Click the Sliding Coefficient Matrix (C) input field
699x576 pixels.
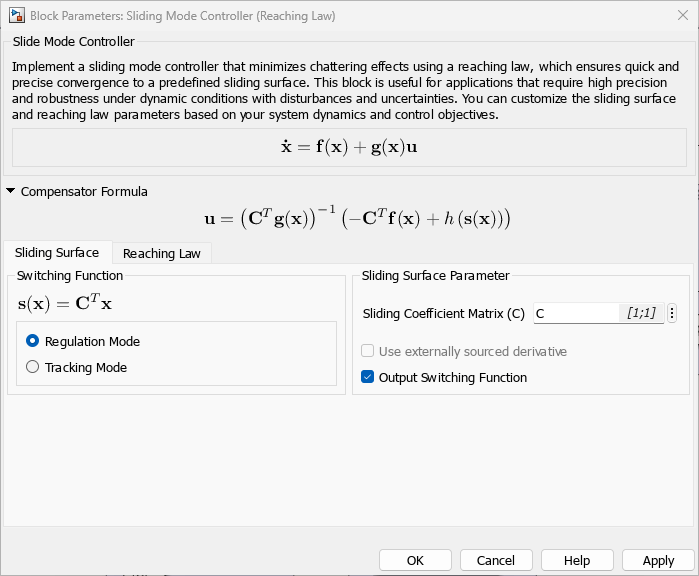[x=575, y=314]
